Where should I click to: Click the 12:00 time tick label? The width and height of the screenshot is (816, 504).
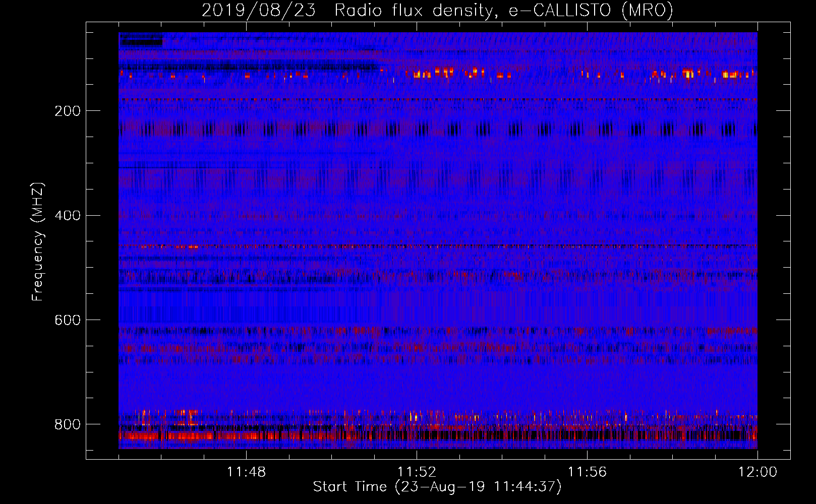[757, 472]
